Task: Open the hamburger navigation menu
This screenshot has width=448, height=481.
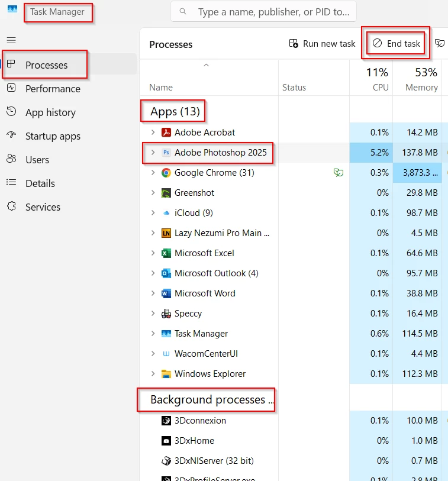Action: pyautogui.click(x=11, y=40)
